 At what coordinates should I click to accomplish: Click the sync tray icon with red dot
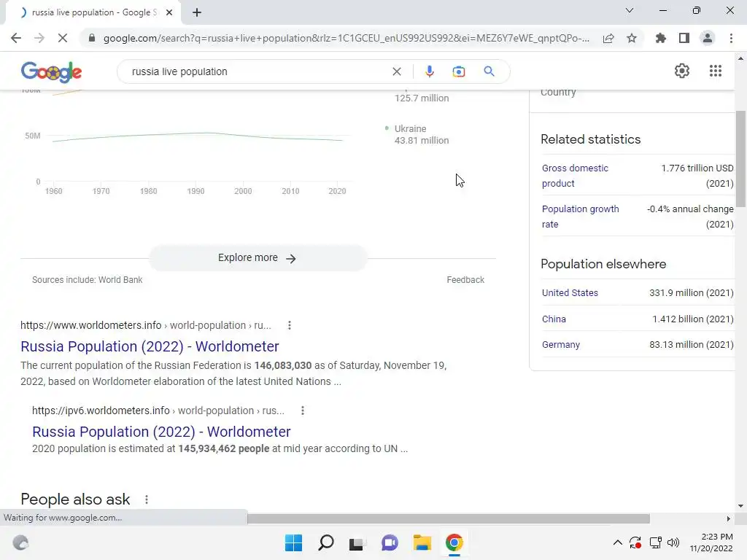point(635,542)
